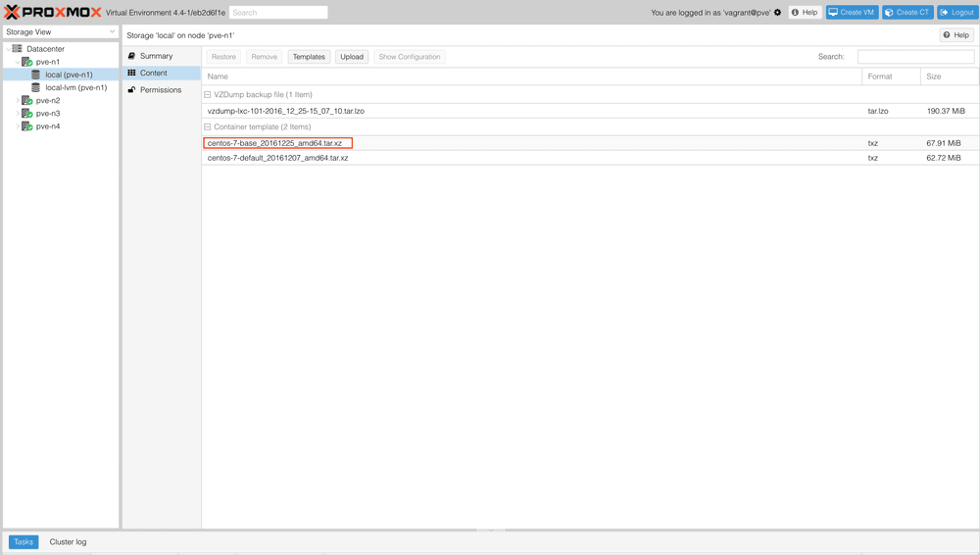This screenshot has width=980, height=555.
Task: Click the pve-n2 node icon
Action: coord(26,100)
